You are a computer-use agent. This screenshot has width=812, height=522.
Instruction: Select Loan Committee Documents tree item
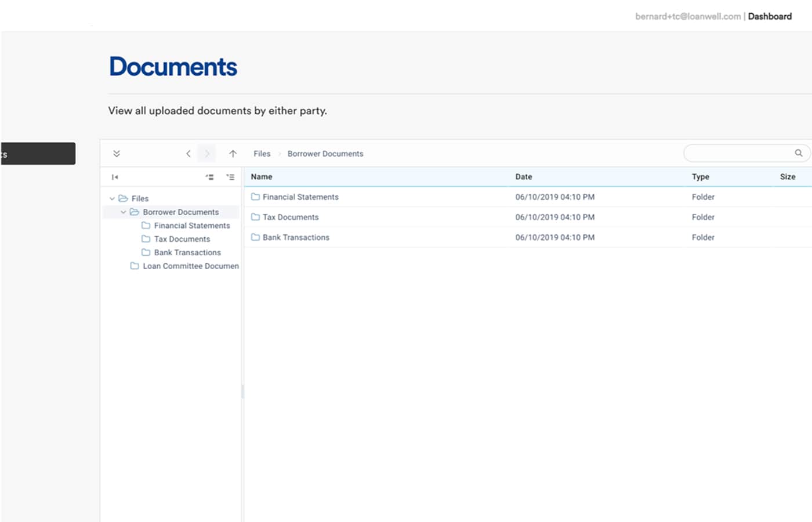pos(191,266)
